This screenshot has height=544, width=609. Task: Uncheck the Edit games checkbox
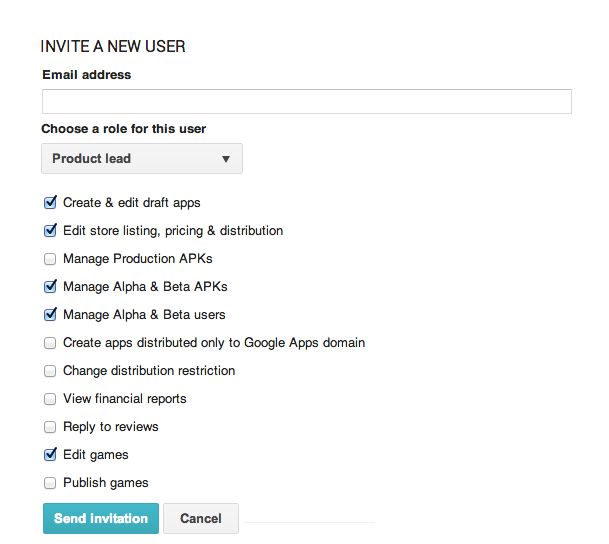pos(50,455)
